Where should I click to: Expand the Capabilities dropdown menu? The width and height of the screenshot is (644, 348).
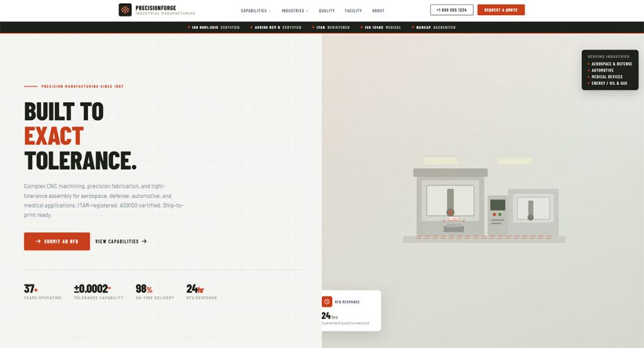pyautogui.click(x=255, y=11)
